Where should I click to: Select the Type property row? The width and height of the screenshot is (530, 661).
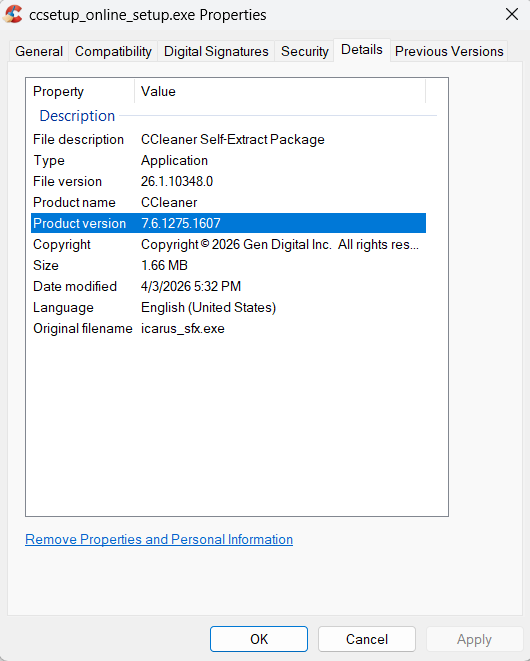[x=229, y=161]
